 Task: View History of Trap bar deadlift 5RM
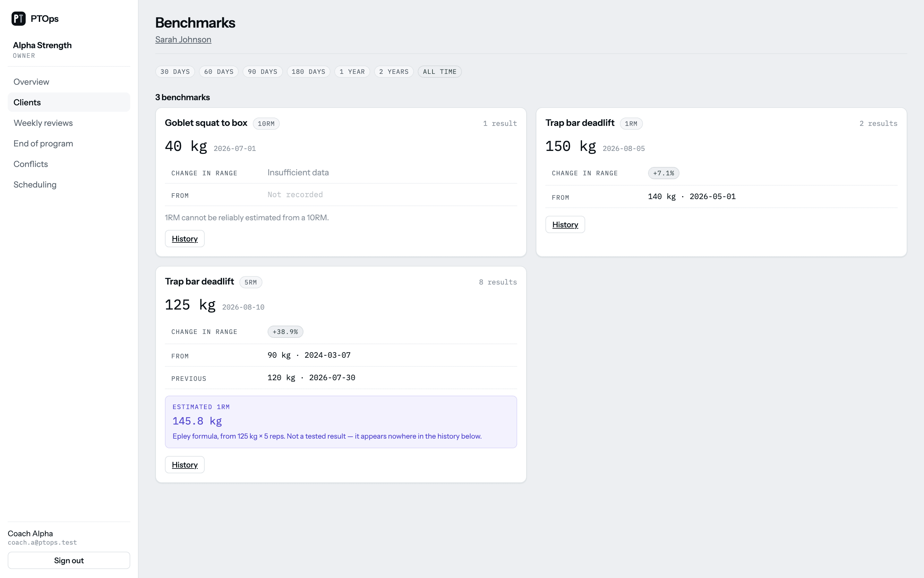[185, 464]
